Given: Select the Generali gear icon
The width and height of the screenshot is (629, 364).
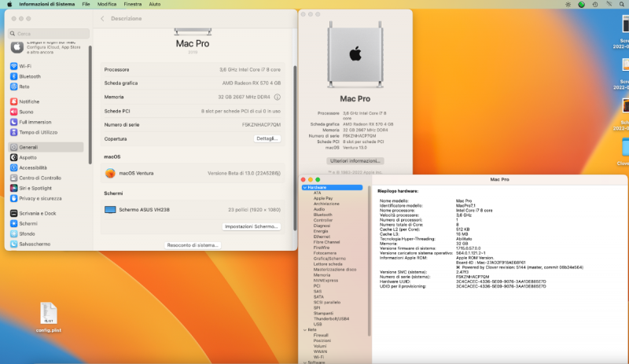Looking at the screenshot, I should 13,147.
